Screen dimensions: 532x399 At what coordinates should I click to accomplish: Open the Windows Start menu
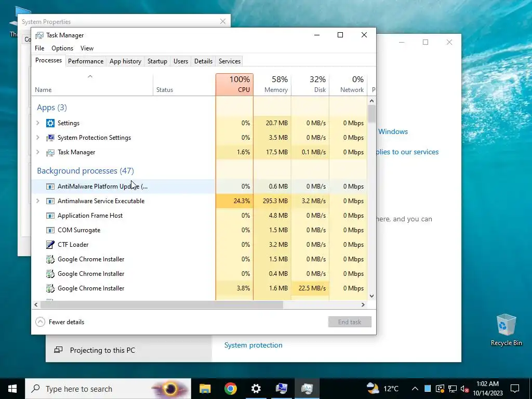pos(12,389)
